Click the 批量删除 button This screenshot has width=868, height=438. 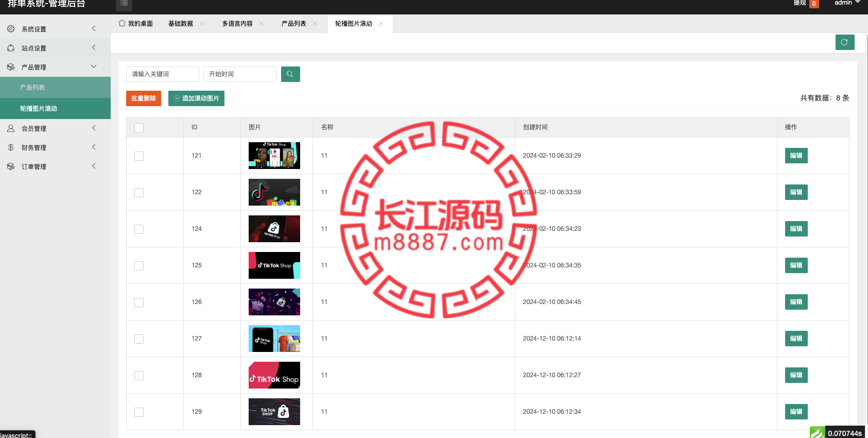[x=144, y=98]
